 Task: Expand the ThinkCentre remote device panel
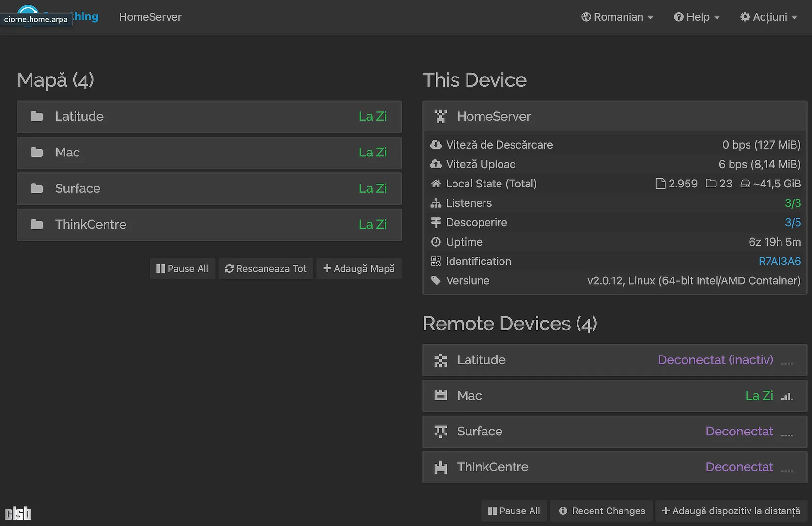(614, 467)
